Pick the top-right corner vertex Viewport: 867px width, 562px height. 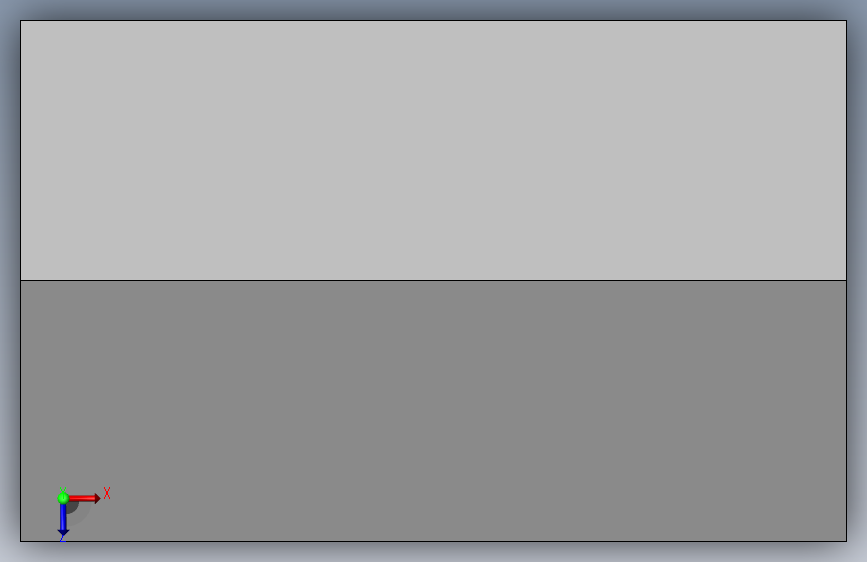pos(847,20)
